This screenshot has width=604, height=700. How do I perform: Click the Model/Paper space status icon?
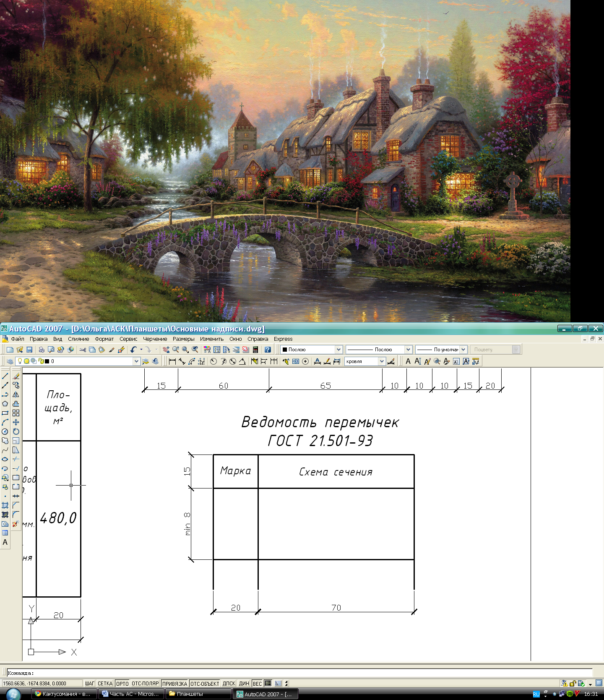click(x=268, y=684)
